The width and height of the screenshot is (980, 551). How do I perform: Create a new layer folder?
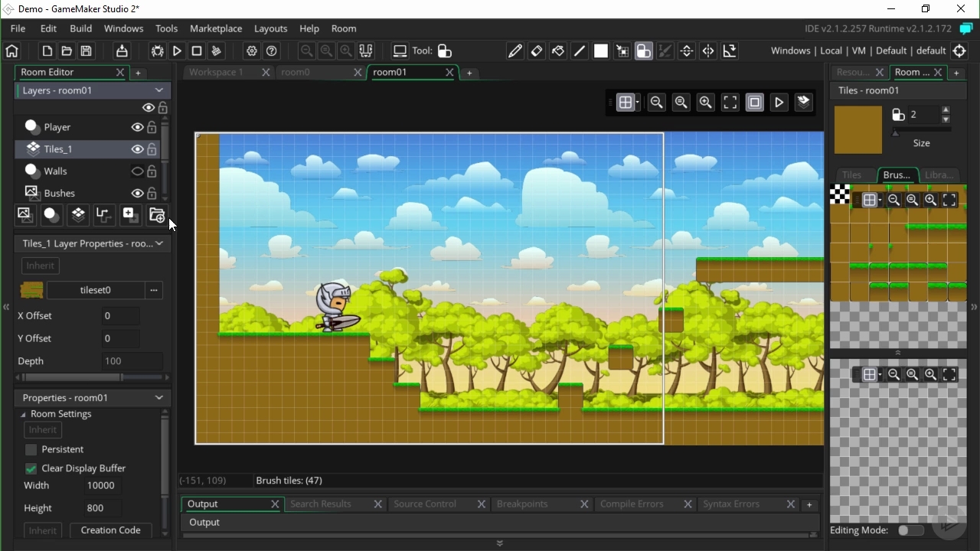point(156,215)
